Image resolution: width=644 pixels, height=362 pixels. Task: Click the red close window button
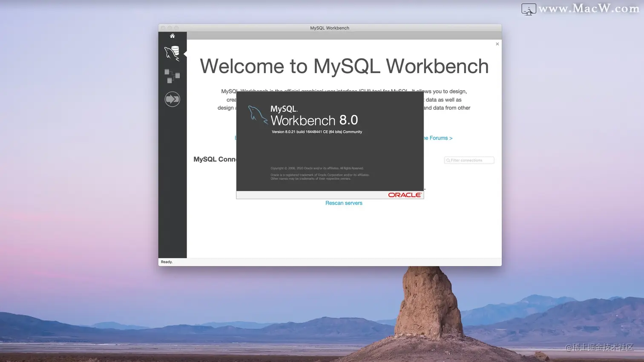(163, 28)
